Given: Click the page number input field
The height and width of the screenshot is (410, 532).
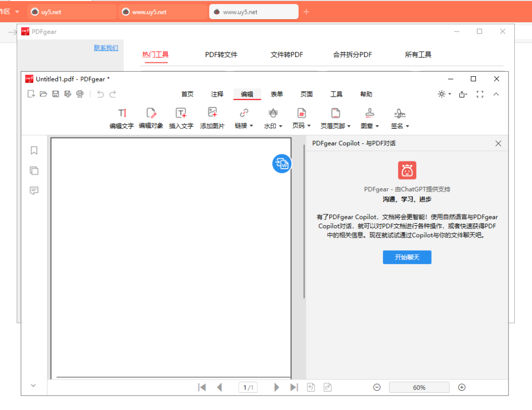Looking at the screenshot, I should pos(248,387).
